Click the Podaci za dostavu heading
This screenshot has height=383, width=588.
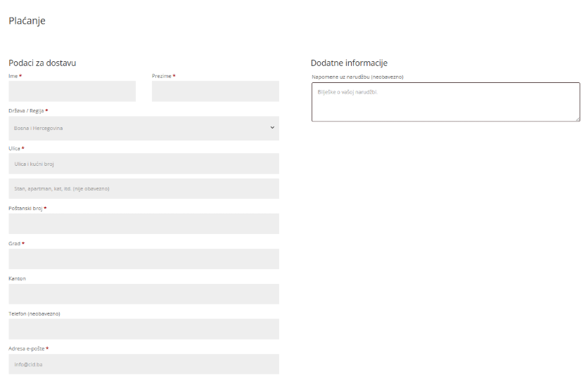[x=42, y=63]
